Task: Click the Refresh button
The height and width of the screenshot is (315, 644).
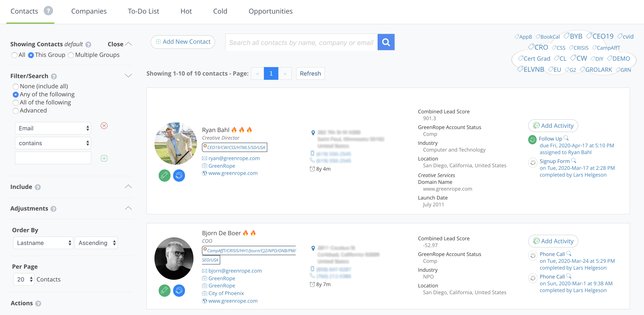Action: click(x=311, y=74)
